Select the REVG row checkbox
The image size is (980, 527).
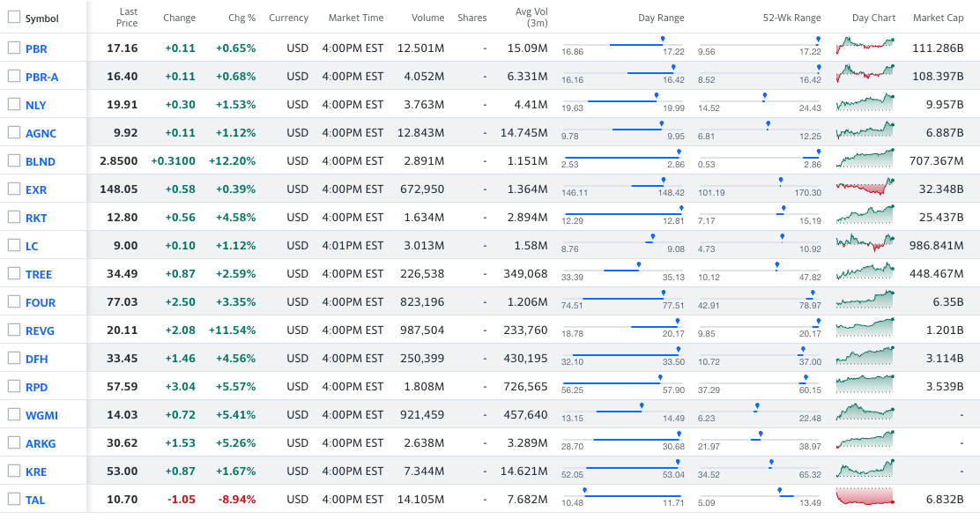(x=14, y=330)
